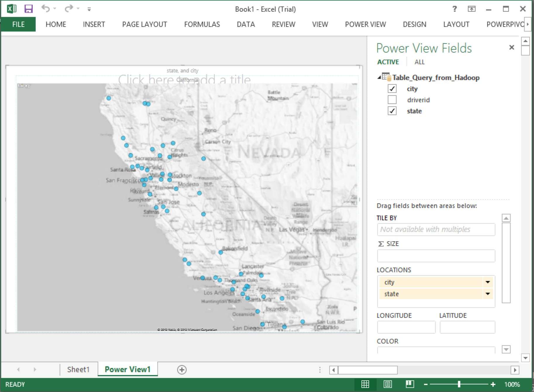
Task: Open the FORMULAS tab
Action: (202, 24)
